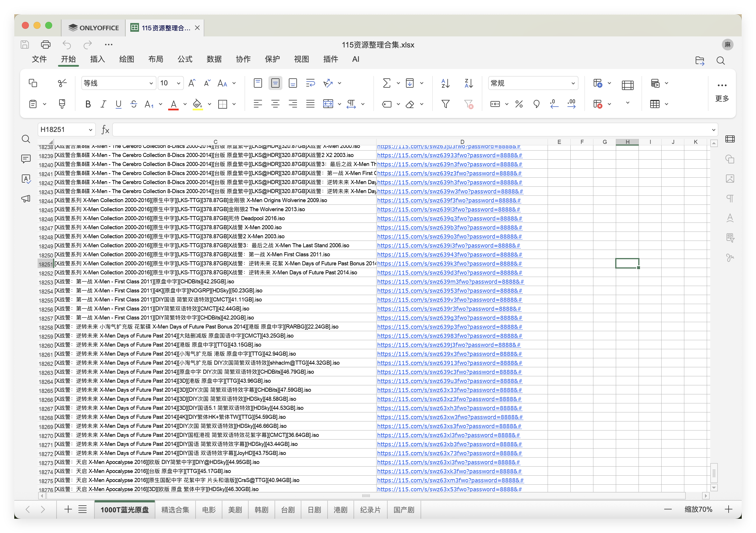The image size is (756, 533).
Task: Increase decimal places
Action: (572, 104)
